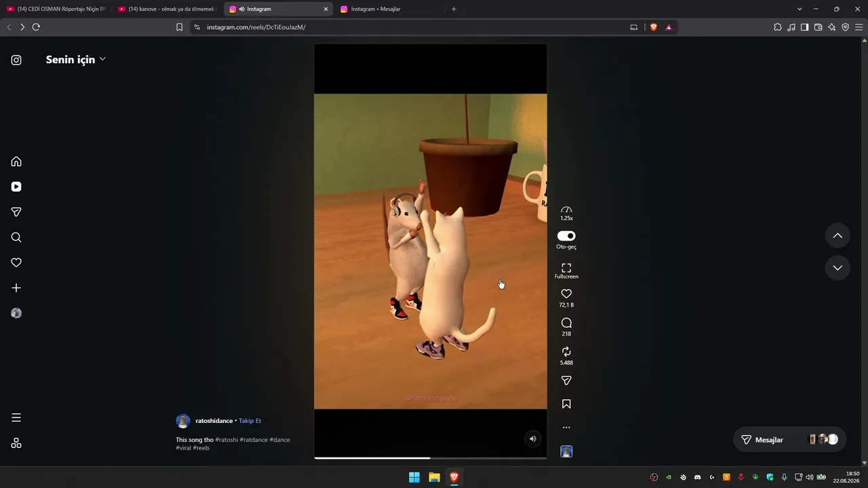Toggle the Oto-geç auto-advance switch
Image resolution: width=868 pixels, height=488 pixels.
pyautogui.click(x=566, y=236)
